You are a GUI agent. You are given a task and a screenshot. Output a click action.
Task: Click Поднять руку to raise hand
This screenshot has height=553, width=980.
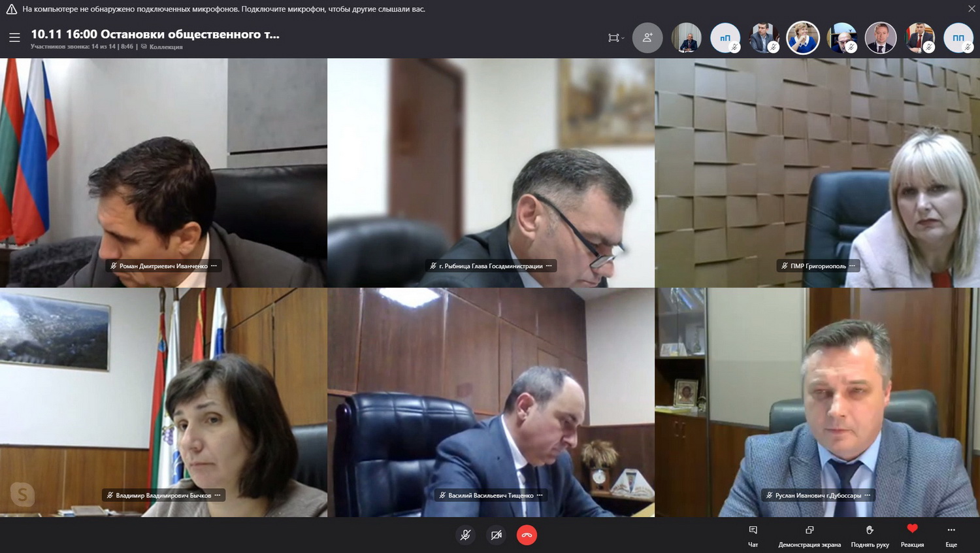pyautogui.click(x=870, y=535)
